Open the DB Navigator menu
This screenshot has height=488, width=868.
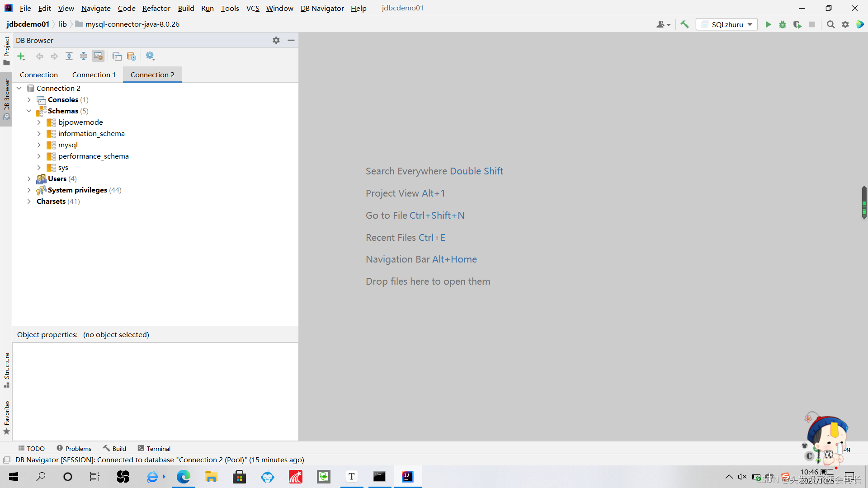pos(322,8)
